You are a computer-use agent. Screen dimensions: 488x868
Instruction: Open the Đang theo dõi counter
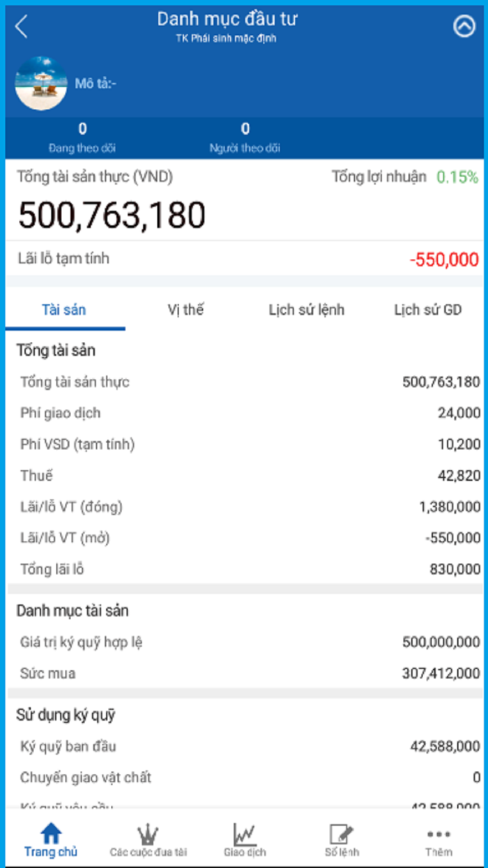tap(82, 136)
